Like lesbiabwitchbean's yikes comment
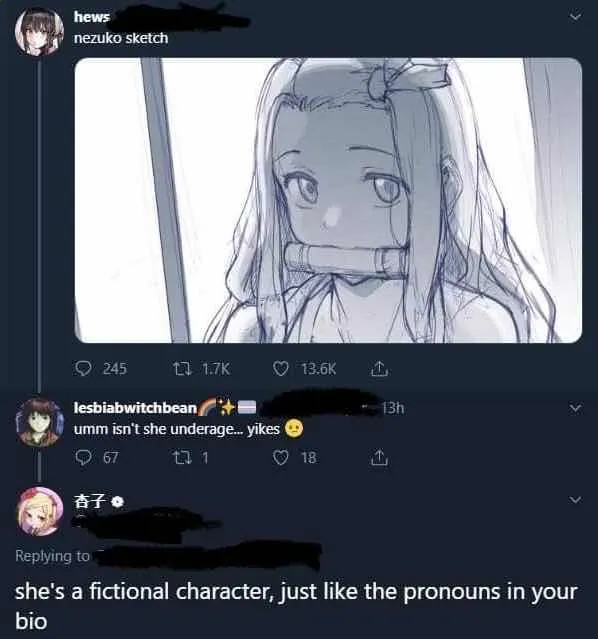598x639 pixels. pyautogui.click(x=280, y=457)
